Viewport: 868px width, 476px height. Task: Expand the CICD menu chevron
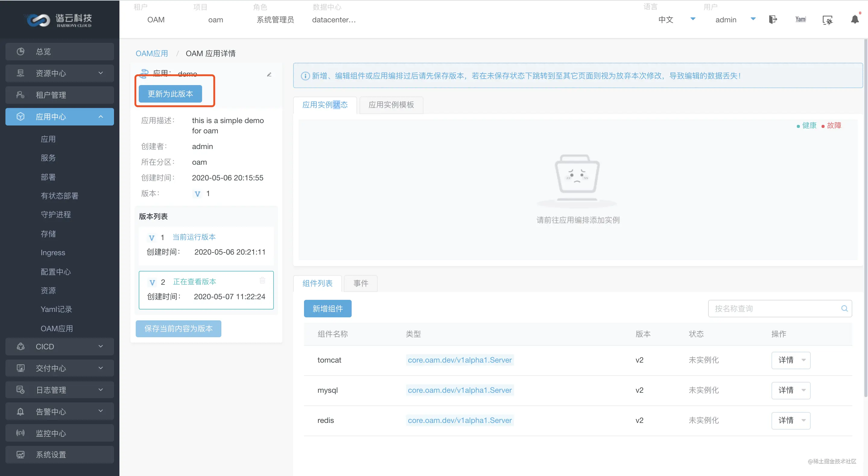[x=101, y=346]
